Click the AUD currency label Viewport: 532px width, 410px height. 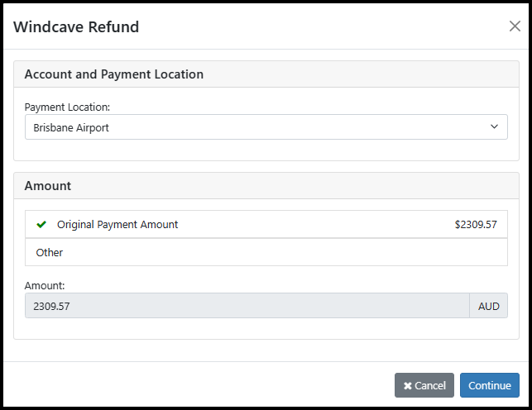click(x=489, y=306)
